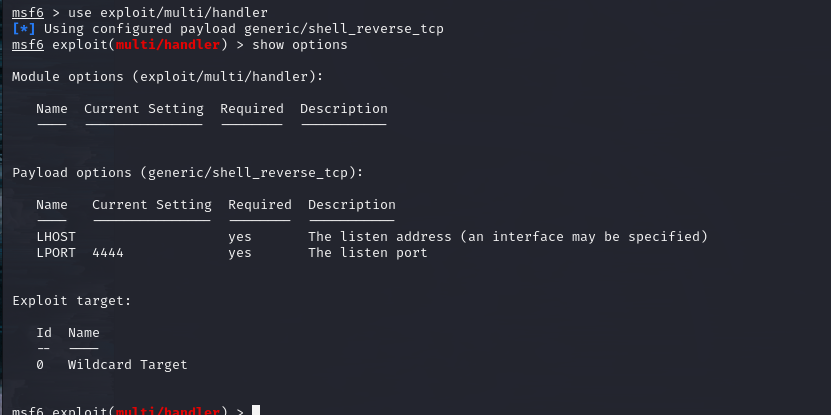Click the blue [*] status indicator
This screenshot has width=831, height=415.
click(24, 29)
